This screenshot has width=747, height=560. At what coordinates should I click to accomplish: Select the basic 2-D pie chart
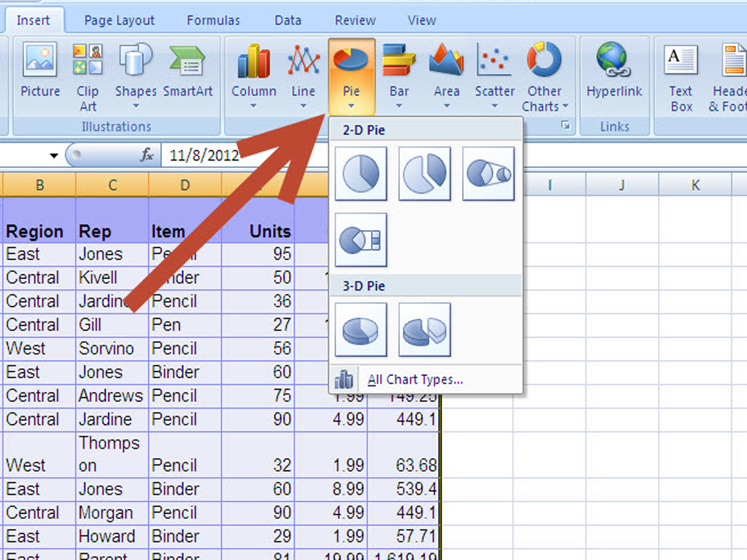tap(361, 174)
